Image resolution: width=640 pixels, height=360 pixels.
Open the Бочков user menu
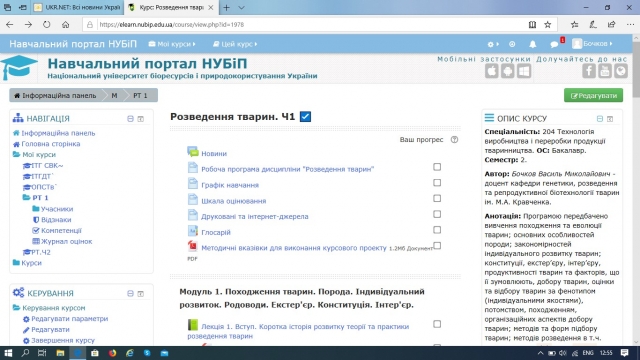coord(592,44)
